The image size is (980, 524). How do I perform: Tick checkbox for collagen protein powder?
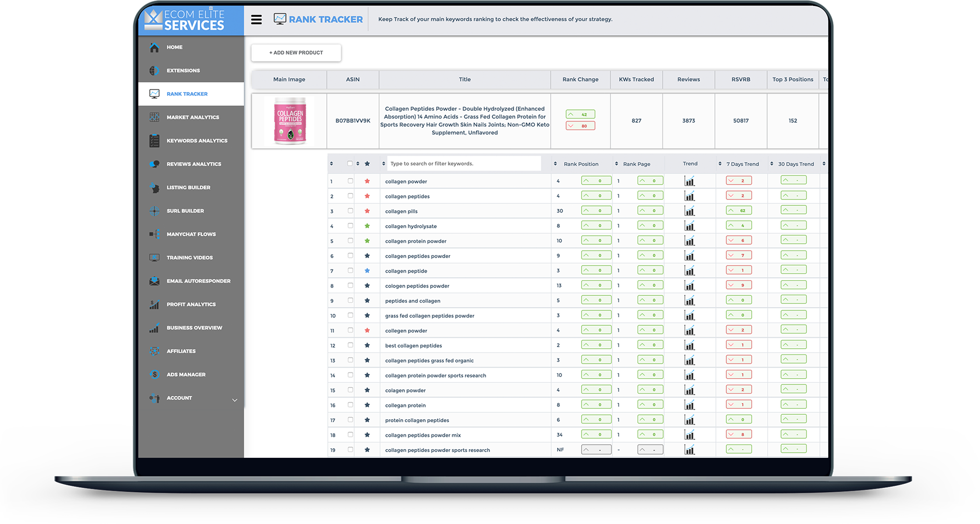coord(350,241)
